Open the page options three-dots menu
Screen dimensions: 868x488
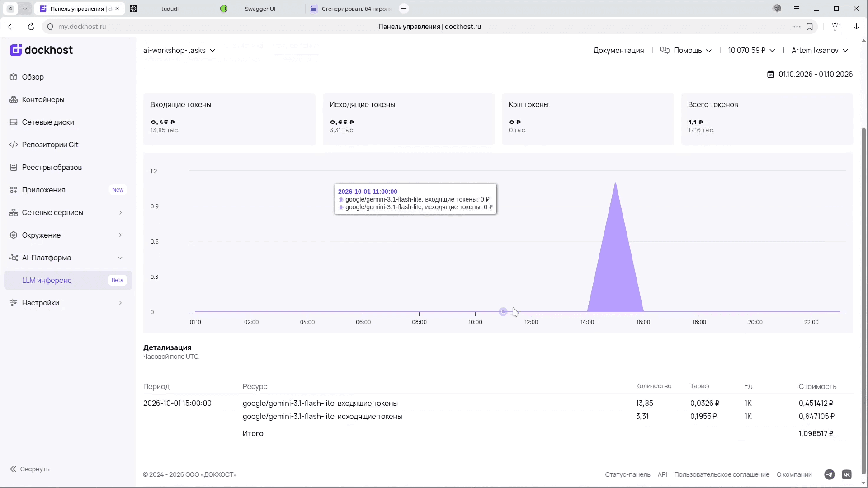pyautogui.click(x=797, y=27)
